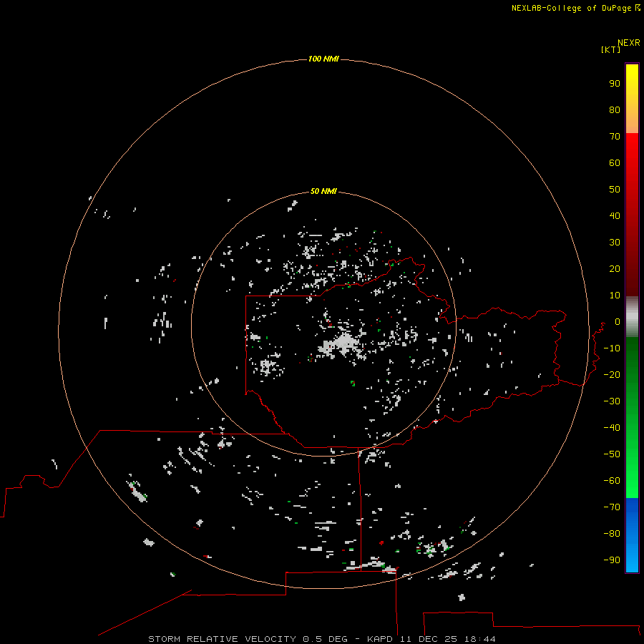Click the -30 value on velocity scale
Screen dimensions: 644x644
point(612,401)
